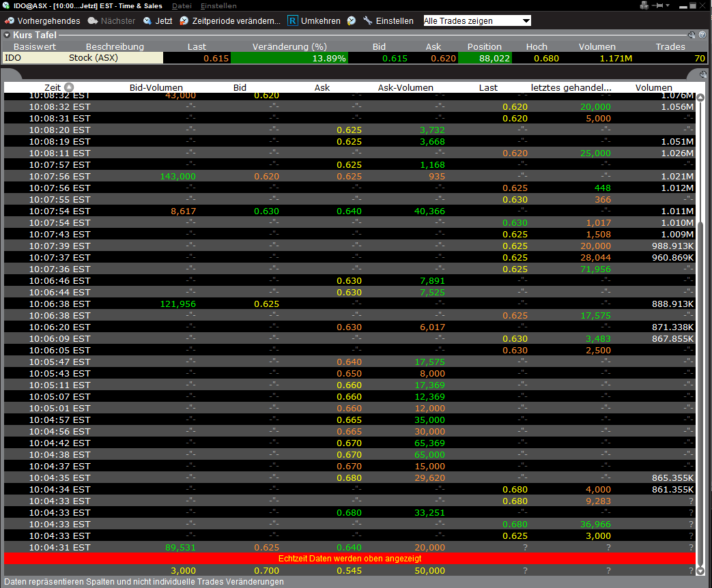Click the 13.89% change cell
712x588 pixels.
(x=289, y=58)
